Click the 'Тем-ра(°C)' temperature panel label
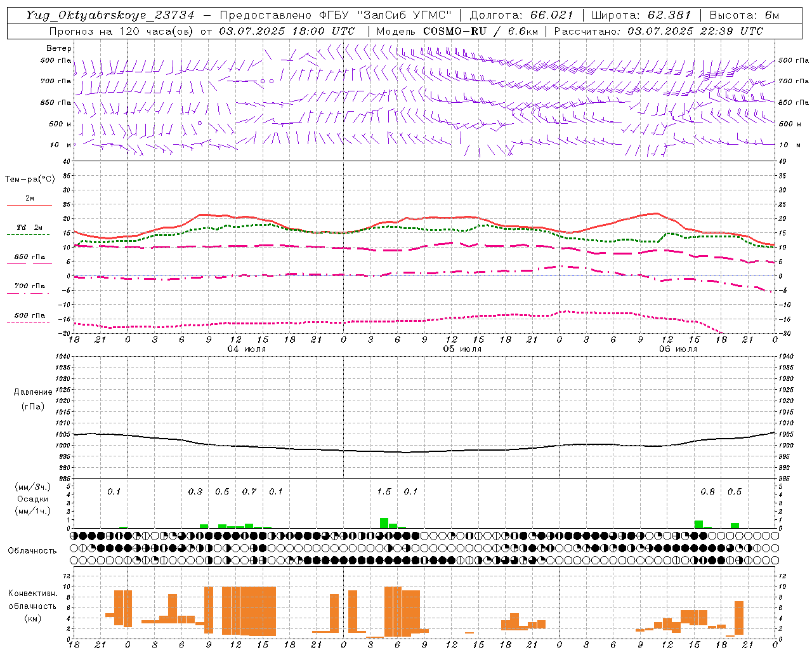The image size is (812, 650). point(30,180)
